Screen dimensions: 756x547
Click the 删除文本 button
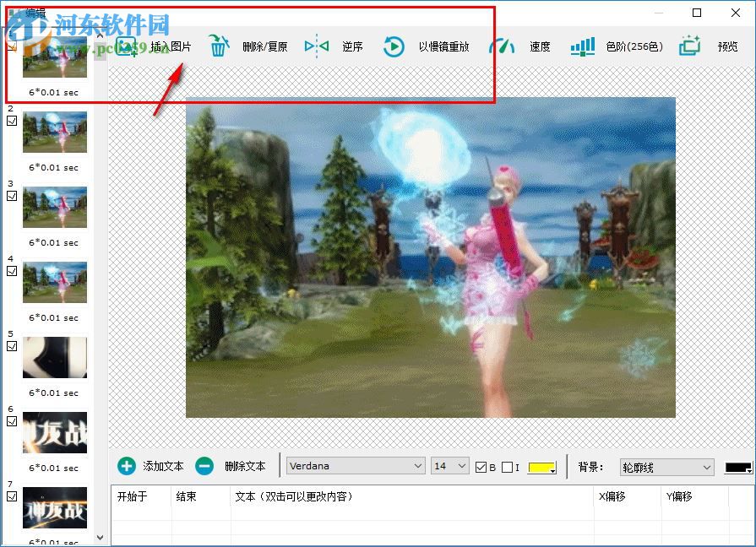[x=243, y=465]
